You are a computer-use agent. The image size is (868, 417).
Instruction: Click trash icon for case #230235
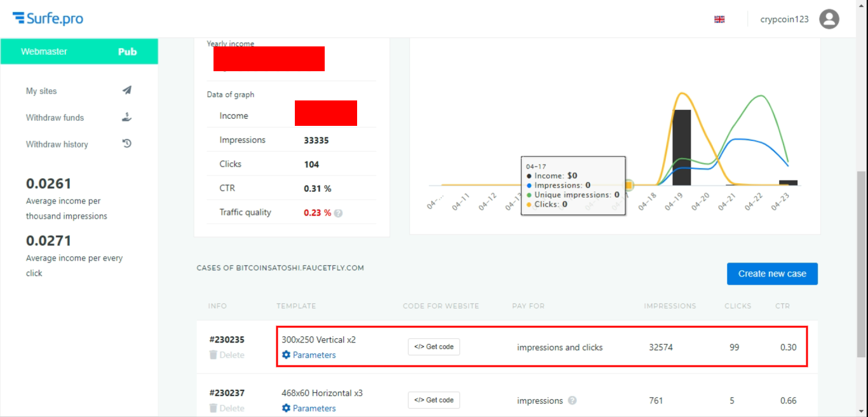click(x=213, y=355)
